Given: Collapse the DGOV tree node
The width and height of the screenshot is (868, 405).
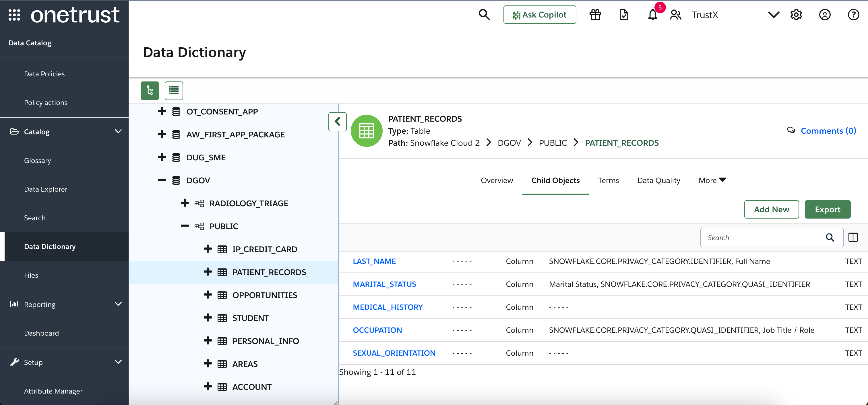Looking at the screenshot, I should point(162,180).
